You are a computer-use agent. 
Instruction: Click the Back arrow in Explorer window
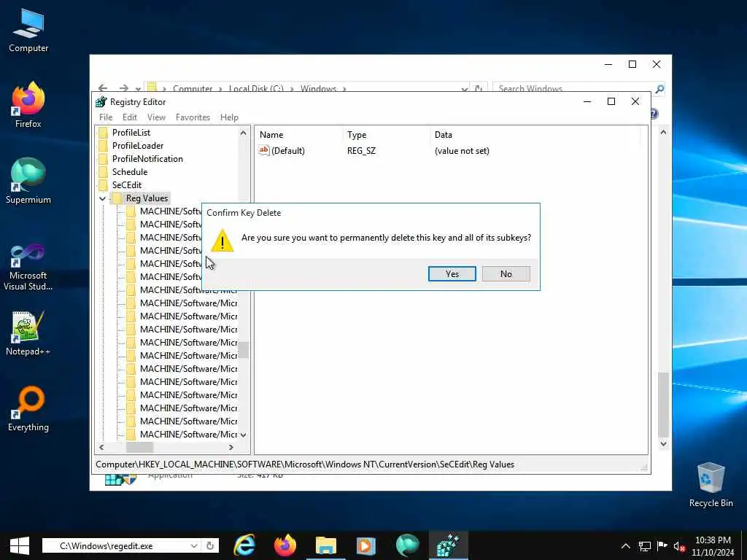102,88
